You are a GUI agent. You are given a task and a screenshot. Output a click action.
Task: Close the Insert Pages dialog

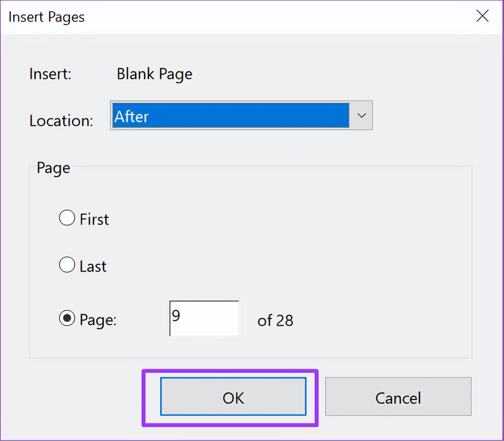482,16
